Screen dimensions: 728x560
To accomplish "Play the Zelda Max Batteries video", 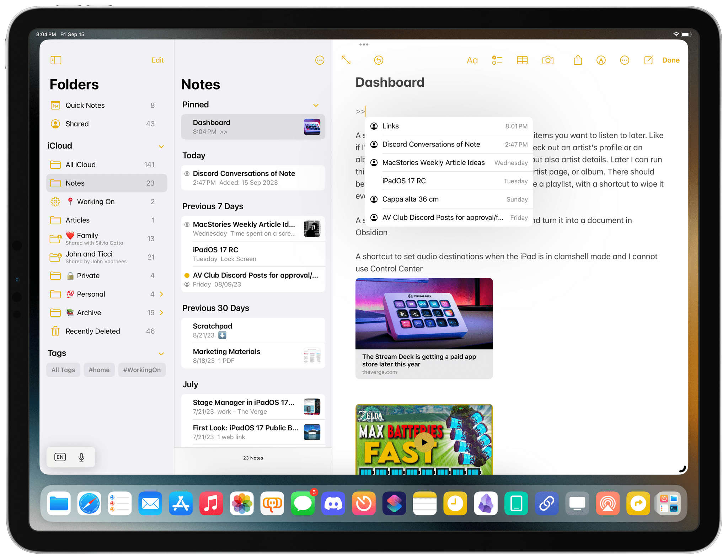I will [x=424, y=442].
